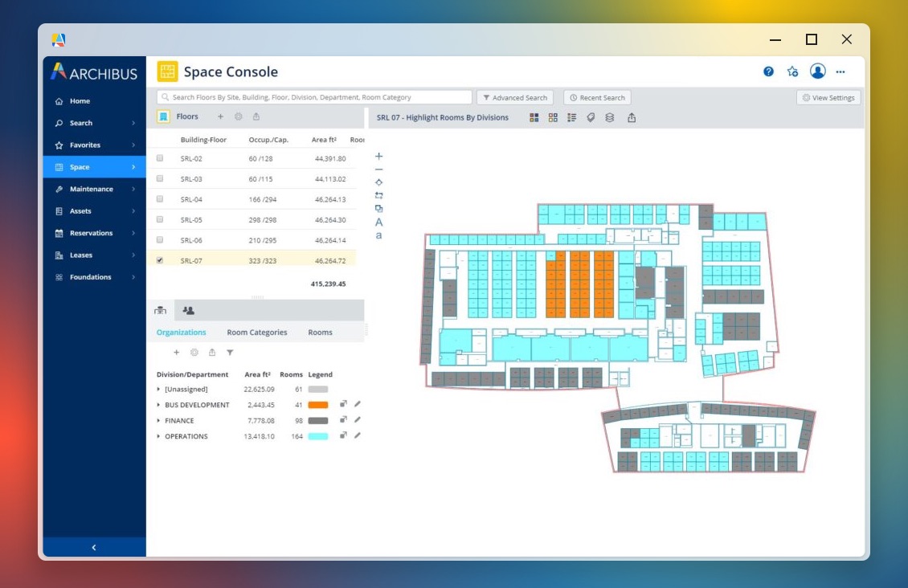908x588 pixels.
Task: Expand the OPERATIONS division tree node
Action: click(x=158, y=437)
